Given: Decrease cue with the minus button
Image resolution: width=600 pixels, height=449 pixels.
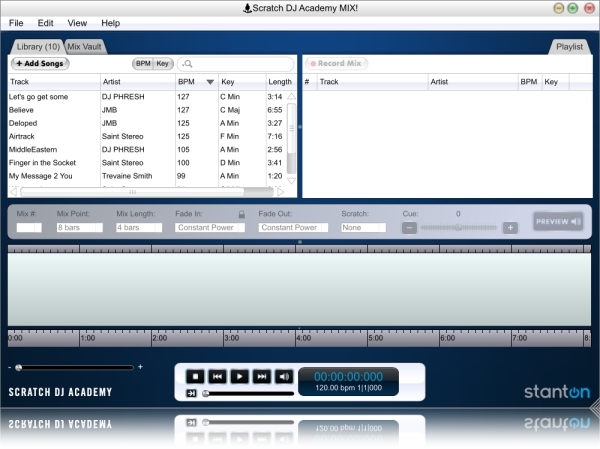Looking at the screenshot, I should (x=409, y=228).
